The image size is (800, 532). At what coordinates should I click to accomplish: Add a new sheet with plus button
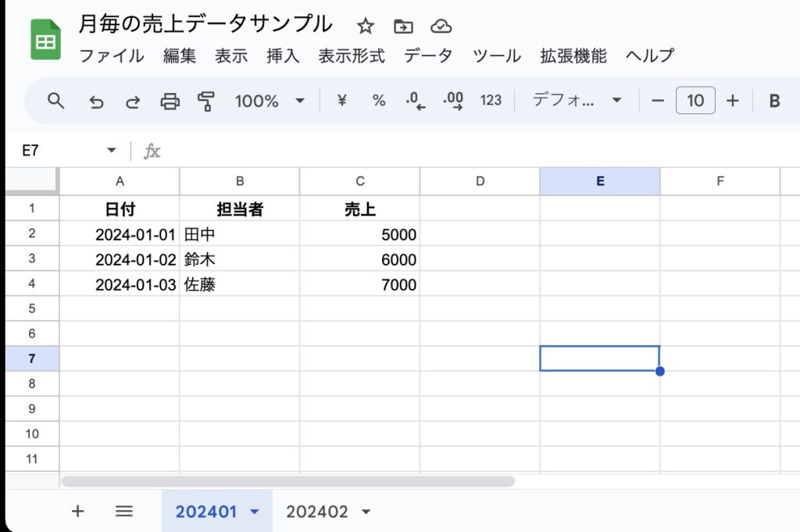pyautogui.click(x=77, y=512)
